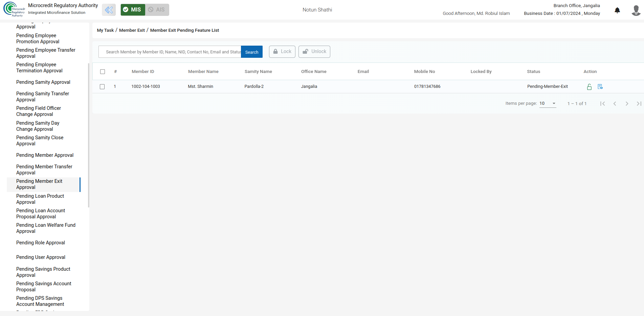Screen dimensions: 644x316
Task: Open details icon in Mst. Sharmin row
Action: pos(600,87)
